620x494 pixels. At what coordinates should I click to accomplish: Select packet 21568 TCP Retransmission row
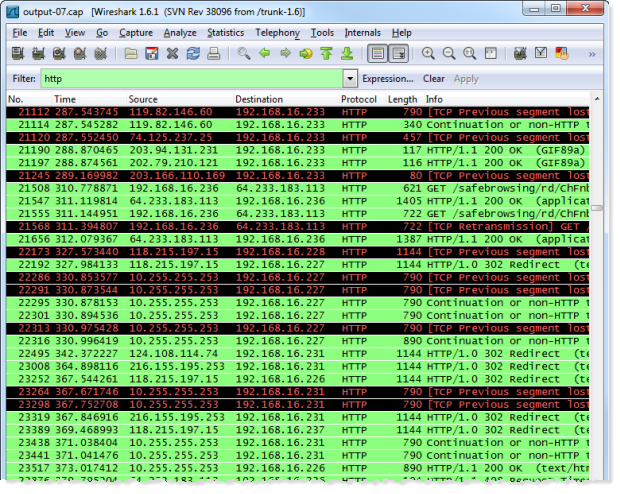[298, 227]
